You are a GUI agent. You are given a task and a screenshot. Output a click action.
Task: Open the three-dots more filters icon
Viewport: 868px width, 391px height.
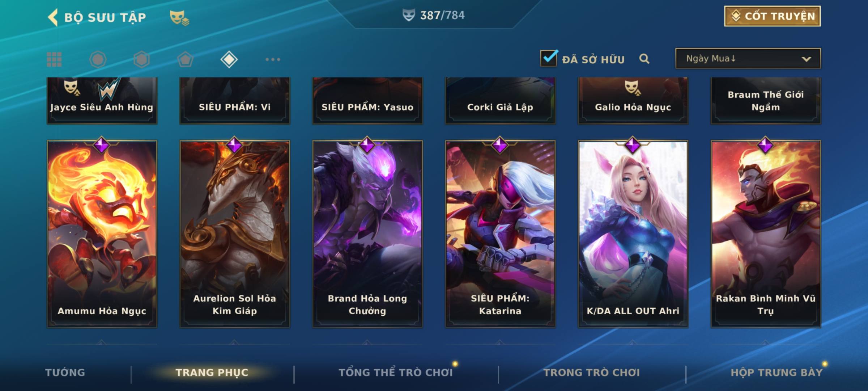pyautogui.click(x=273, y=59)
